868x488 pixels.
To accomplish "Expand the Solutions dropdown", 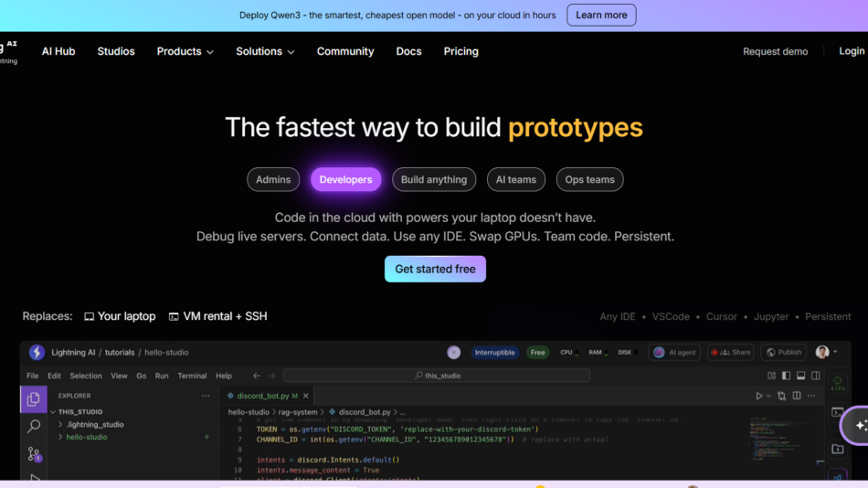I will coord(265,51).
